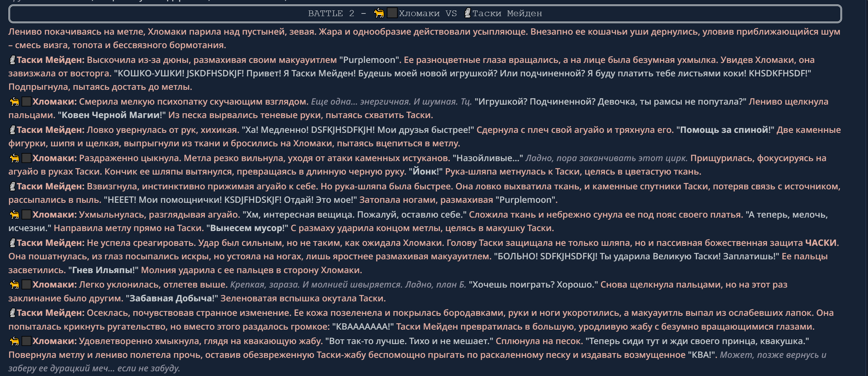This screenshot has width=868, height=376.
Task: Click the opening narration 'Лениво покачиваясь на метле'
Action: pos(77,32)
